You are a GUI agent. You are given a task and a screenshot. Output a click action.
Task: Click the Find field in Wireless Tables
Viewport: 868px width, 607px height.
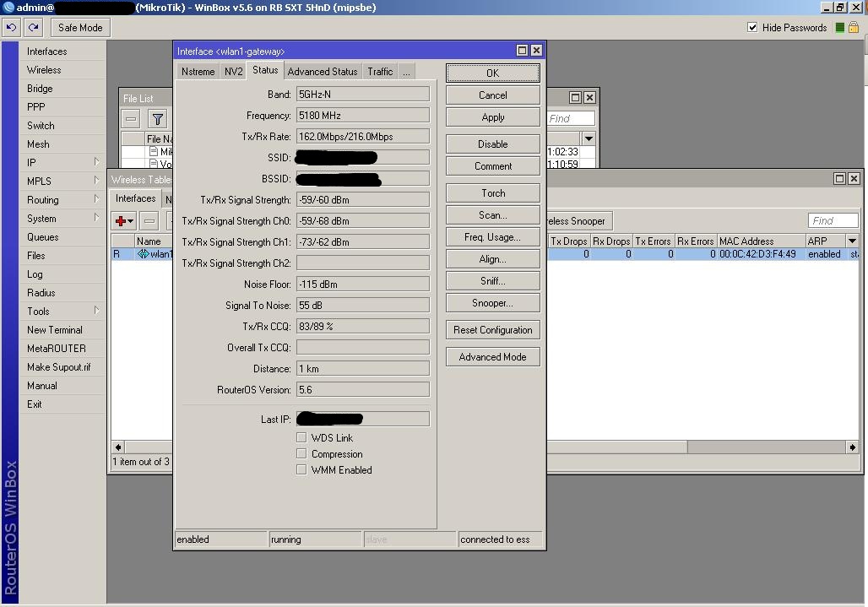833,221
